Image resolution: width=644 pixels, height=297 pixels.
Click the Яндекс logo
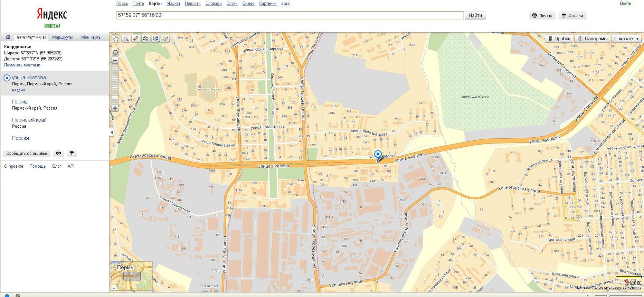point(52,14)
